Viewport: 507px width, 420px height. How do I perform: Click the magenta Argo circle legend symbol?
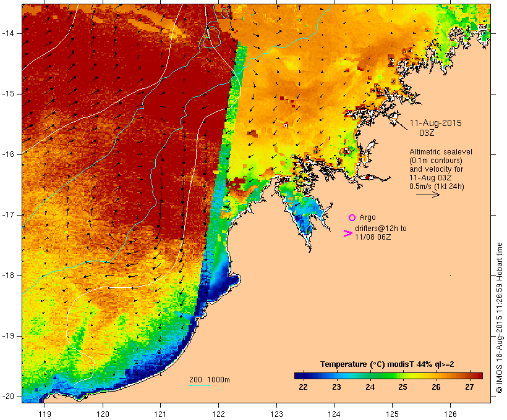352,218
